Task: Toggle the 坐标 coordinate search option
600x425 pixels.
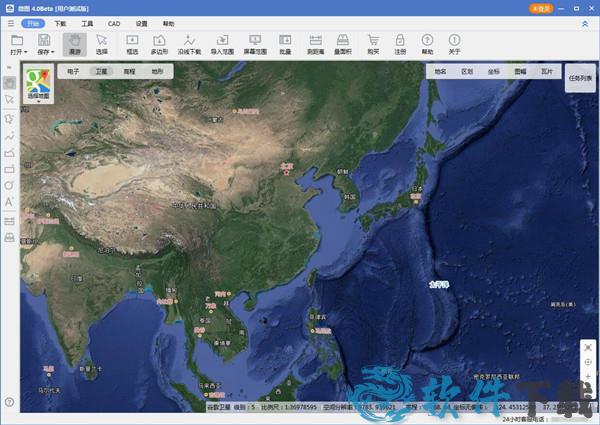Action: pyautogui.click(x=494, y=72)
